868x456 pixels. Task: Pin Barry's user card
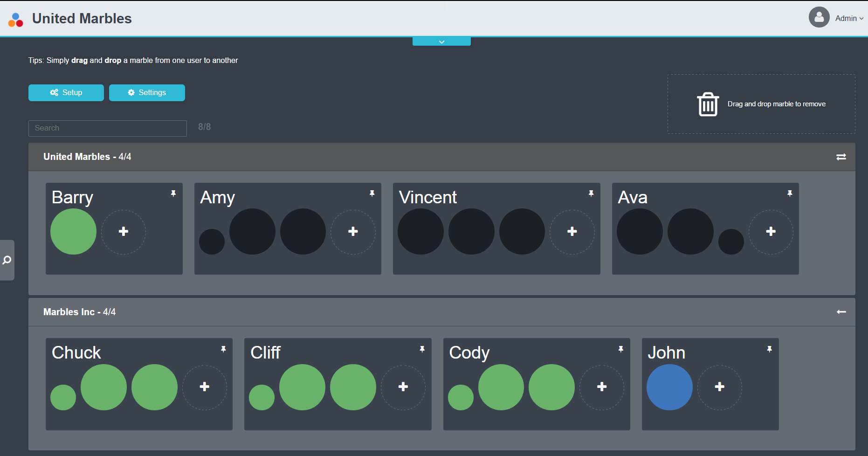[173, 193]
